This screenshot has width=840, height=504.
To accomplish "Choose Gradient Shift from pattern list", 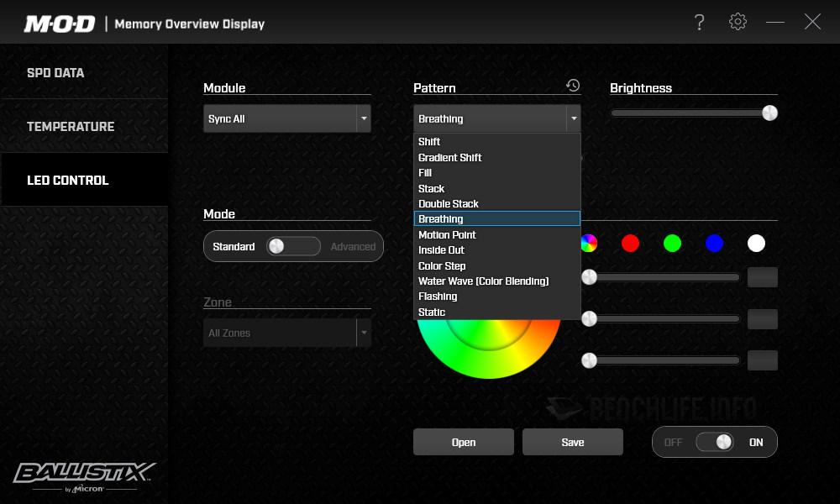I will [449, 158].
